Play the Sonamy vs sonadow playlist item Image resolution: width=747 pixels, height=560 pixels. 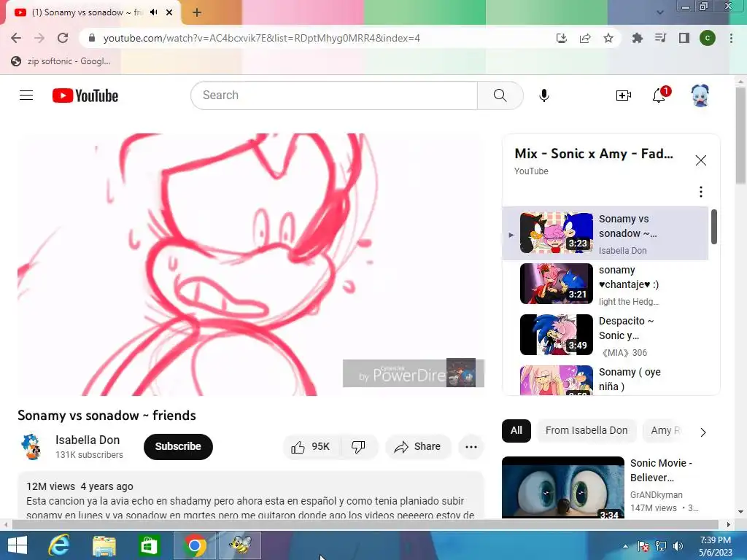point(605,233)
